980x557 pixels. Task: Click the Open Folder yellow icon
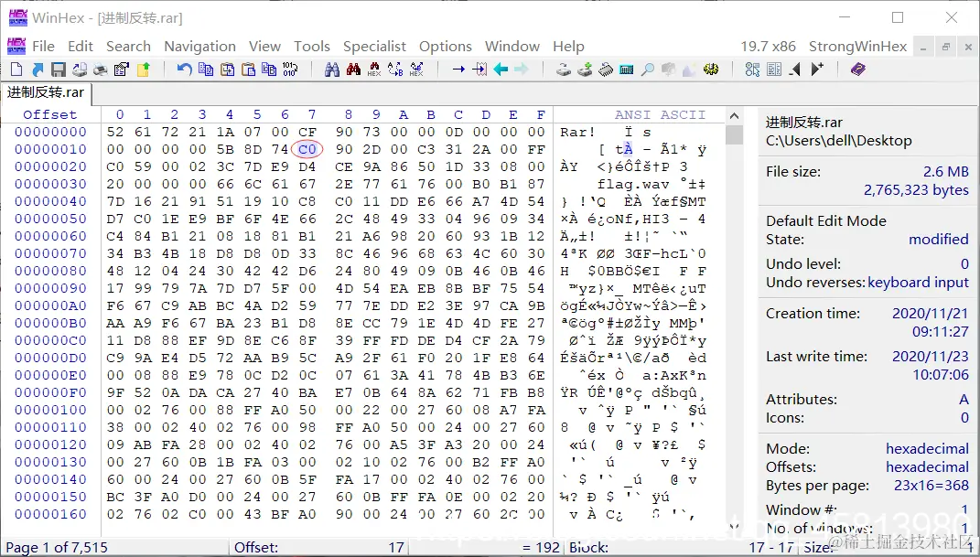[x=144, y=70]
